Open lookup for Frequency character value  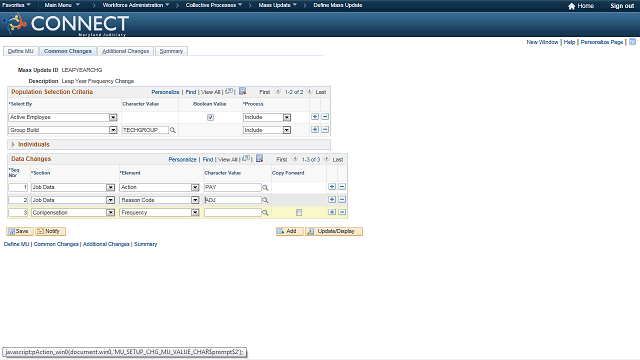point(265,213)
